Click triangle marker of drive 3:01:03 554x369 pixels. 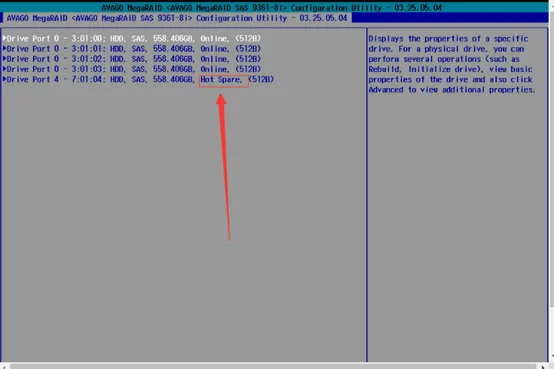click(x=4, y=69)
